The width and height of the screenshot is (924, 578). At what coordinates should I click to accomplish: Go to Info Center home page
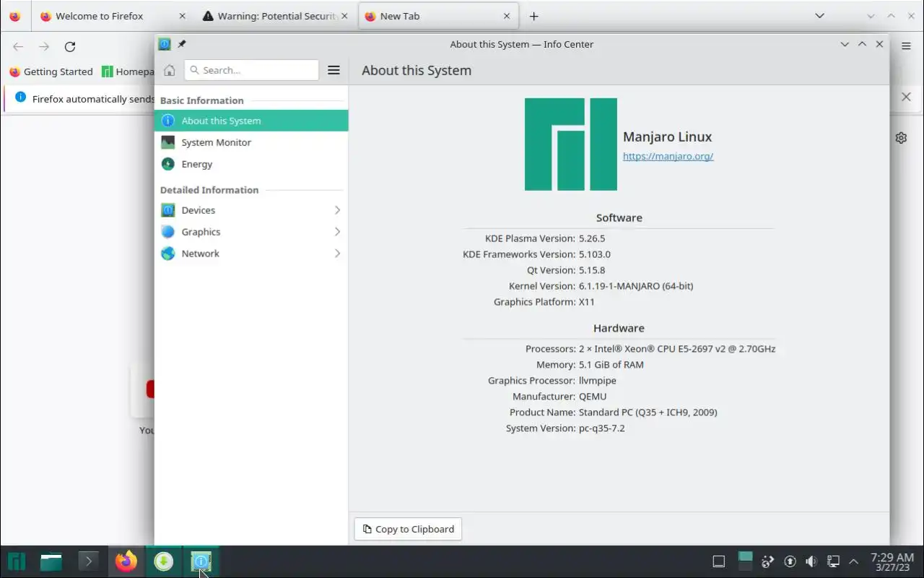[170, 70]
